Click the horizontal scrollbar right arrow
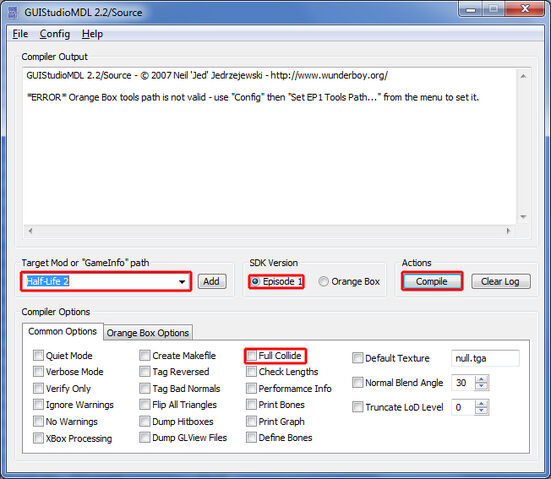Image resolution: width=551 pixels, height=479 pixels. [x=508, y=231]
